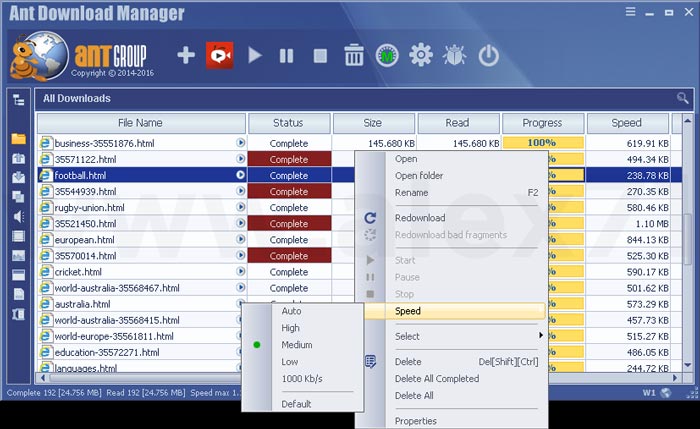Screen dimensions: 700x429
Task: Toggle the category tree sidebar icon
Action: [x=19, y=100]
